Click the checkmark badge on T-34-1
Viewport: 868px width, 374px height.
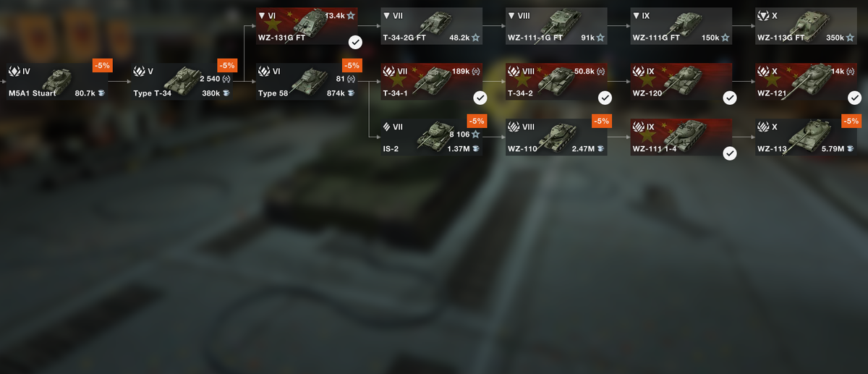tap(480, 98)
